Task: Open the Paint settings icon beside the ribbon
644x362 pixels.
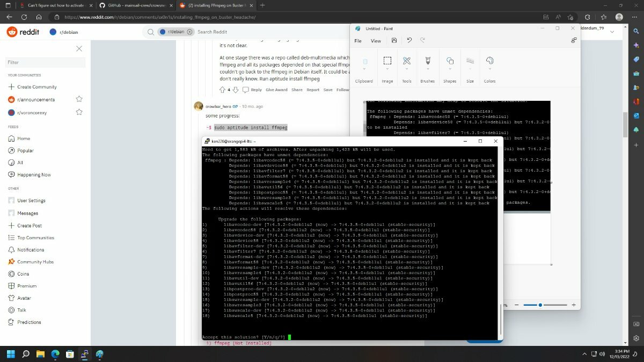Action: point(574,40)
